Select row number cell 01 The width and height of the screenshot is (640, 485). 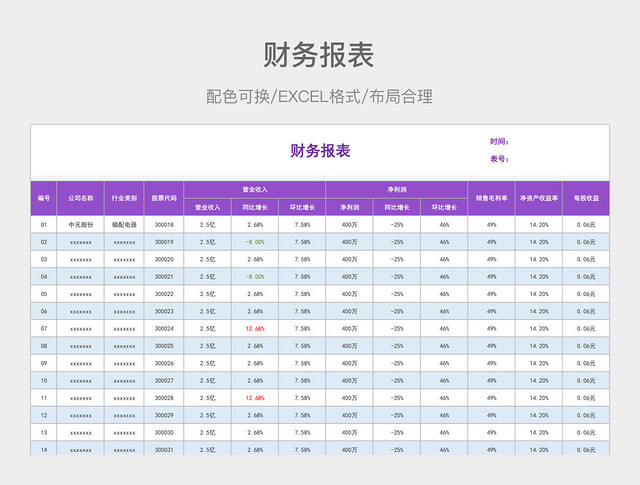[44, 225]
